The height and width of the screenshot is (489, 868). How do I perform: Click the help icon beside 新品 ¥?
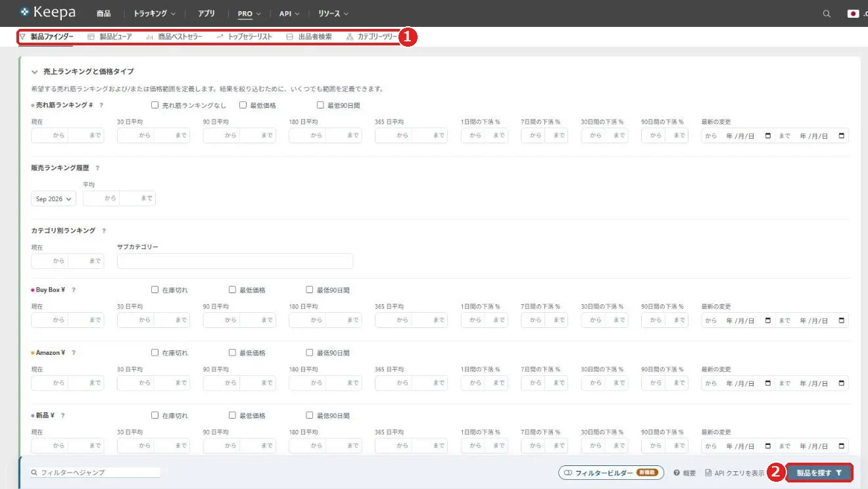tap(62, 415)
